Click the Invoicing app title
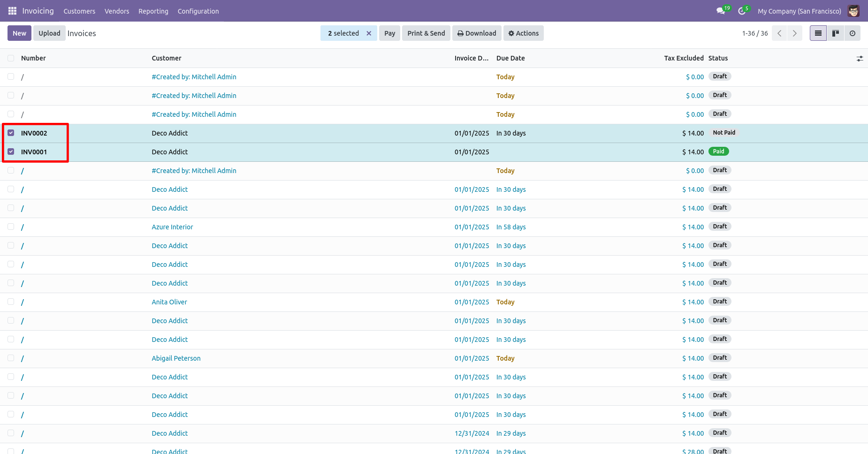 click(38, 11)
